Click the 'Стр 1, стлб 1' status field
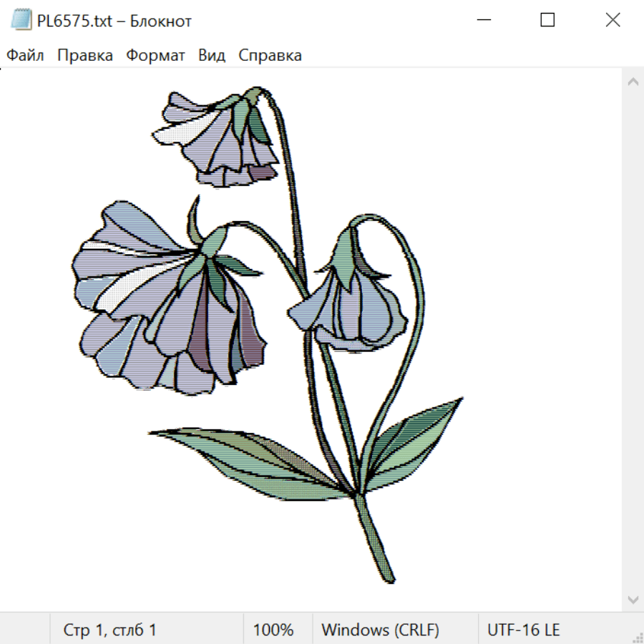The height and width of the screenshot is (644, 644). pos(110,630)
